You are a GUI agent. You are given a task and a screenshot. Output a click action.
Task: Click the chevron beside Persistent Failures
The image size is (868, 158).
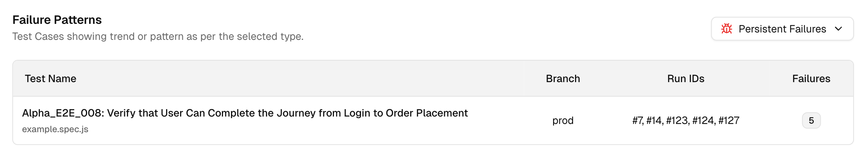[x=838, y=29]
